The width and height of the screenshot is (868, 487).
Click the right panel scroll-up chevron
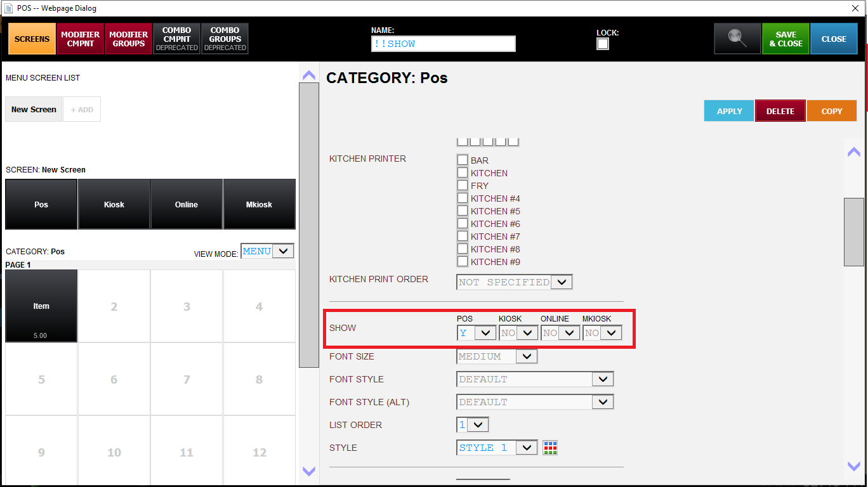click(854, 152)
